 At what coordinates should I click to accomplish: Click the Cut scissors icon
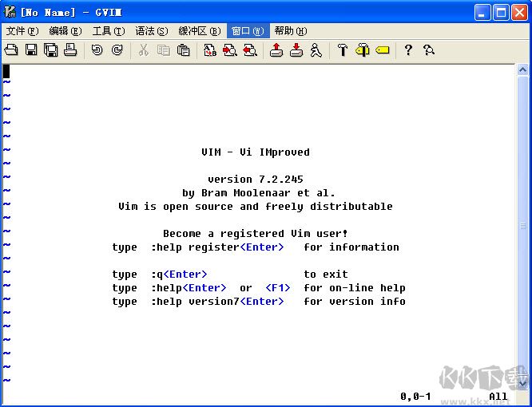144,50
